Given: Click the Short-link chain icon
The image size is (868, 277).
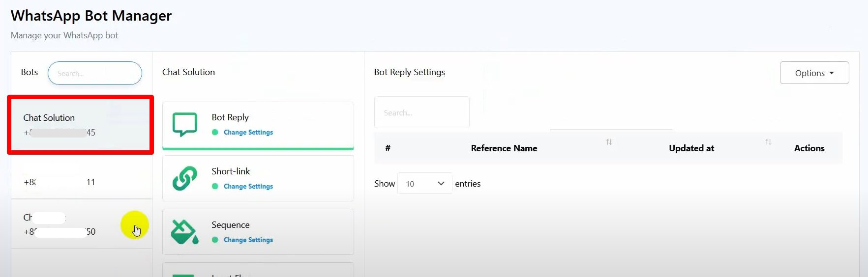Looking at the screenshot, I should pos(185,178).
